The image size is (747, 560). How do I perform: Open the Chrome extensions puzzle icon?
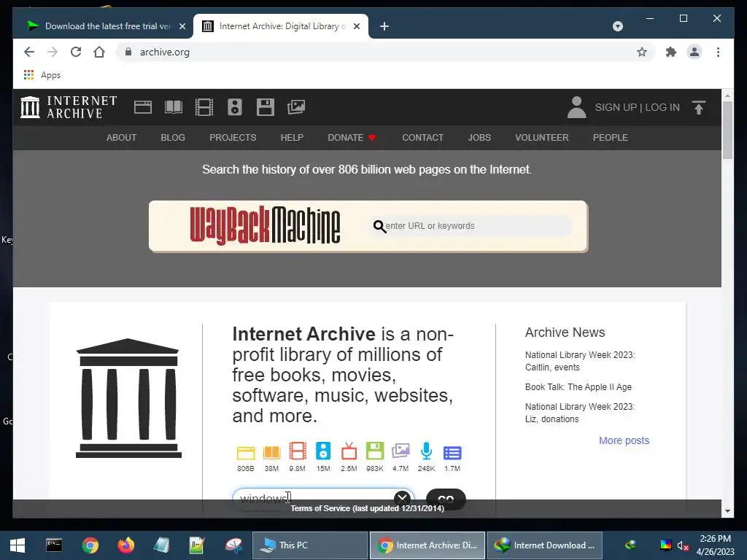point(671,52)
